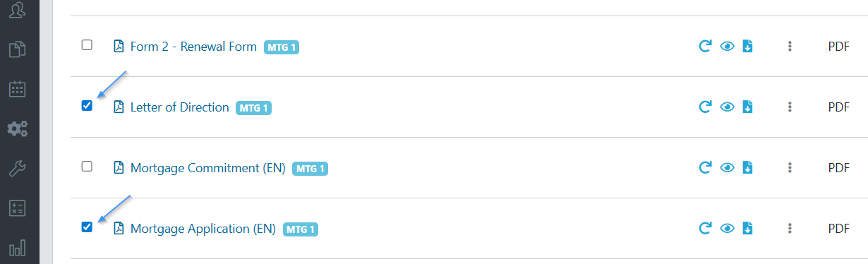Regenerate the Form 2 - Renewal Form document

click(x=704, y=47)
